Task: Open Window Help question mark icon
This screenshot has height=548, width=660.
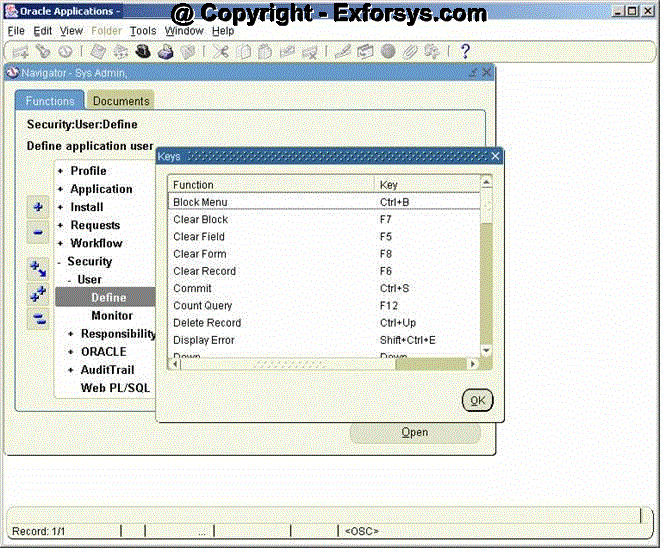Action: [x=465, y=52]
